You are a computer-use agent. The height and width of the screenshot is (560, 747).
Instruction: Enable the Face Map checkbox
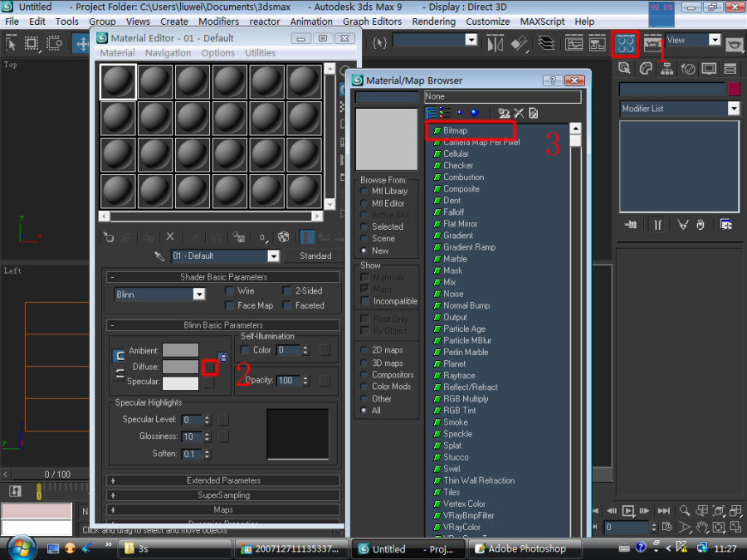(229, 305)
